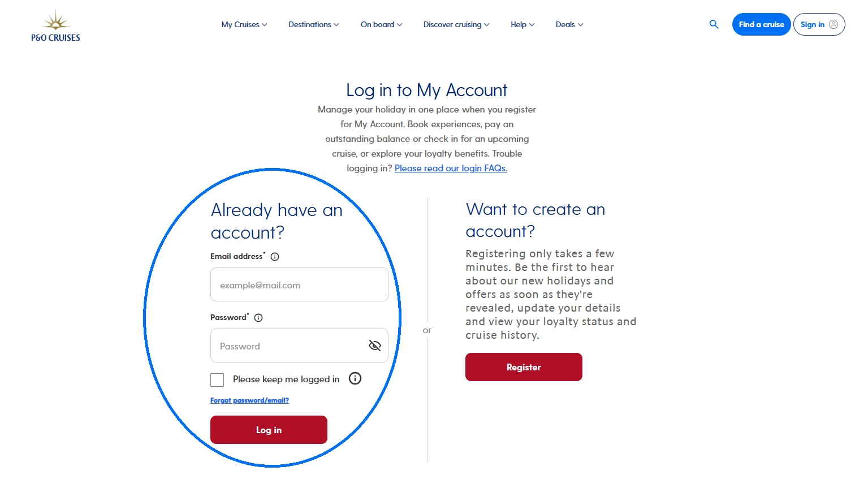Click the Register button

point(524,367)
